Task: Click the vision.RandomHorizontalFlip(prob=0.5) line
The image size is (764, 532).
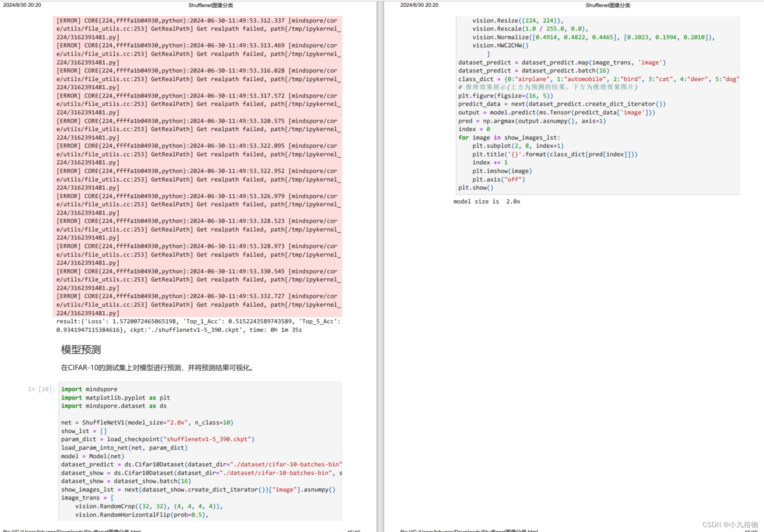Action: click(x=141, y=515)
